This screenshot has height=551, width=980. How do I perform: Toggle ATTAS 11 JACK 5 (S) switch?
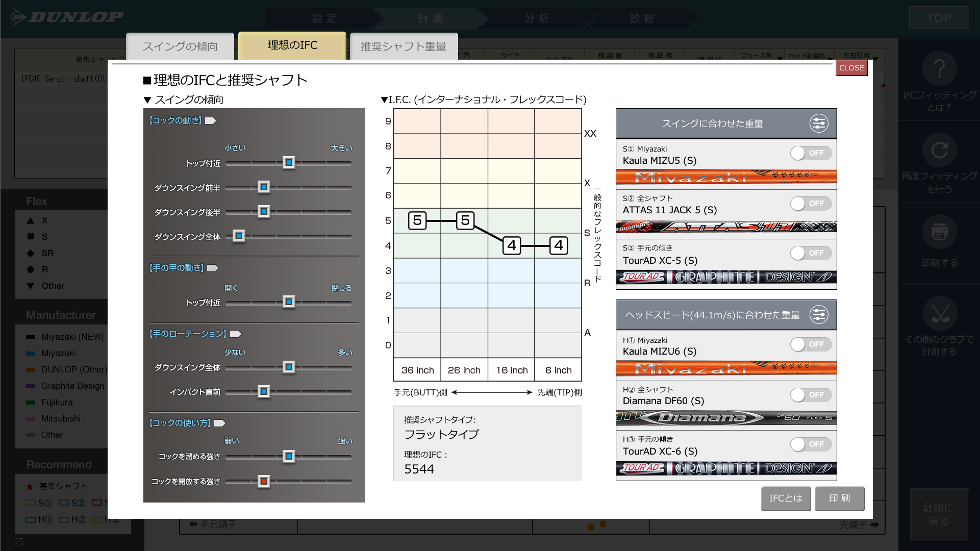click(811, 204)
